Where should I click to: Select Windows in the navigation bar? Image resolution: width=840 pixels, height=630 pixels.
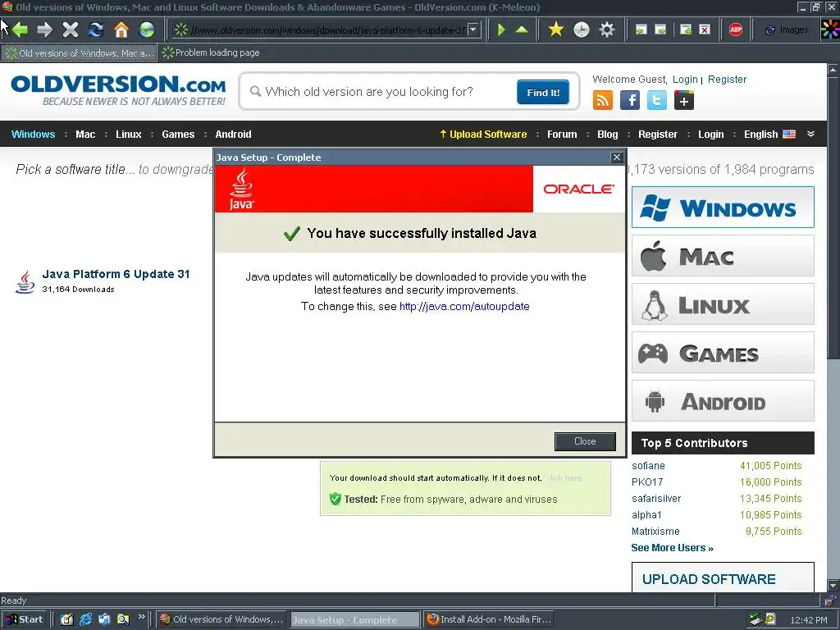[x=33, y=134]
